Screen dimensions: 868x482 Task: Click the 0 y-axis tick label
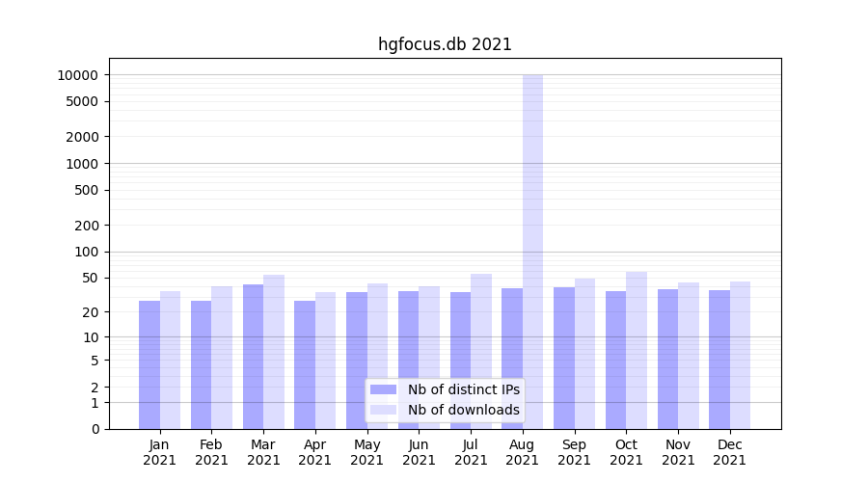pos(95,429)
